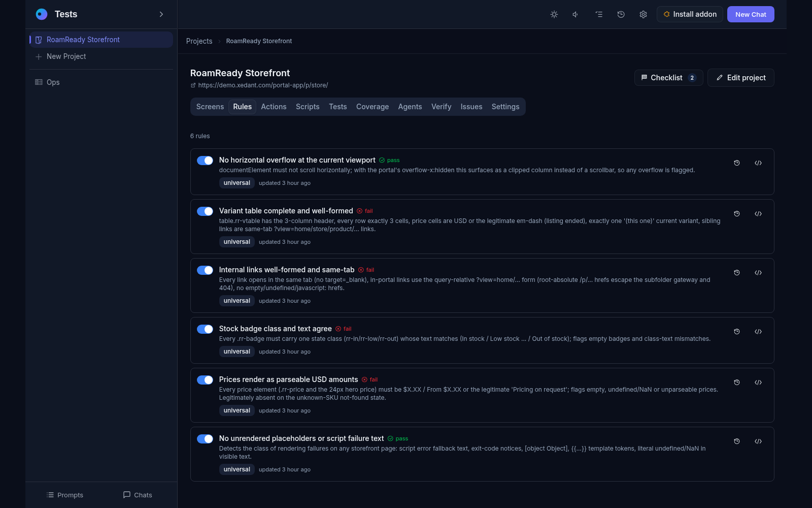The image size is (812, 508).
Task: Open Chats at sidebar bottom
Action: [x=138, y=495]
